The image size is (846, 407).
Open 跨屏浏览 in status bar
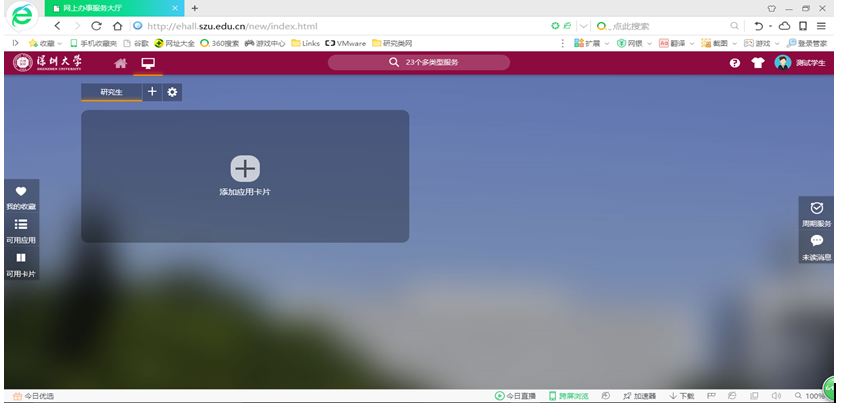[569, 396]
